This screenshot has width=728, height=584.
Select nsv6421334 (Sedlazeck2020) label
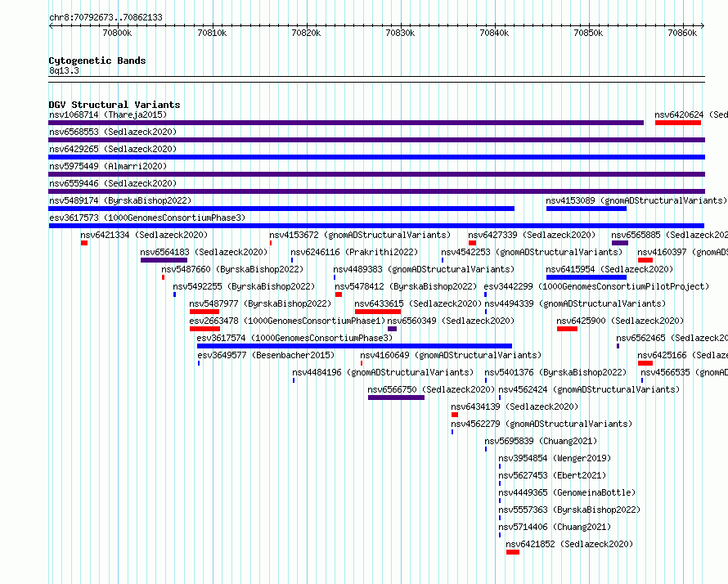(x=144, y=235)
